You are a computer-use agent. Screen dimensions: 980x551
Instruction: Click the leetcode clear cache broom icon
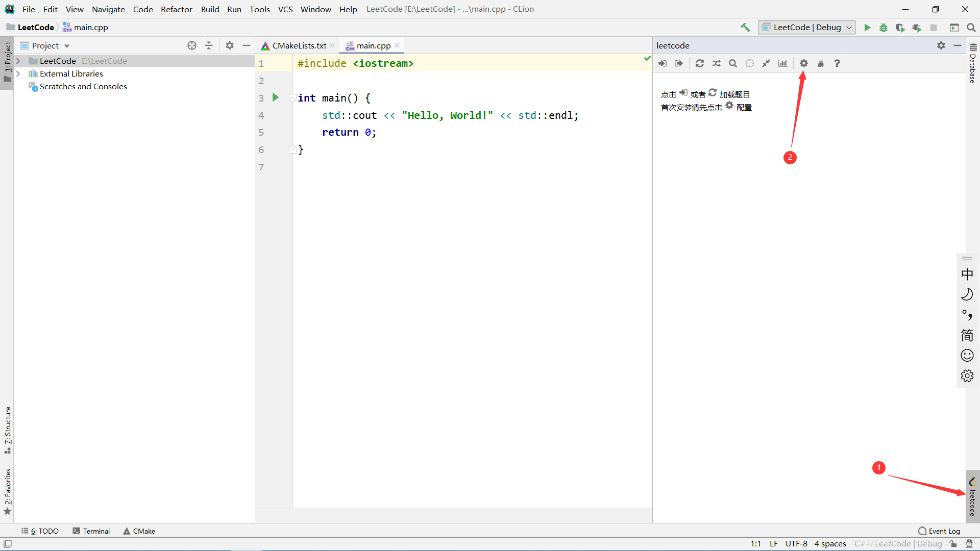click(821, 63)
